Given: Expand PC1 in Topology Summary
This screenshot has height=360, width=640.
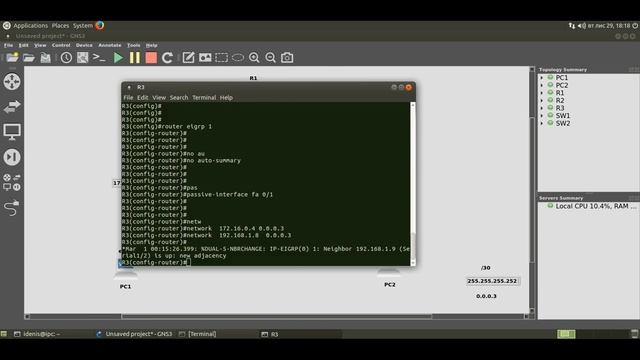Looking at the screenshot, I should coord(542,78).
